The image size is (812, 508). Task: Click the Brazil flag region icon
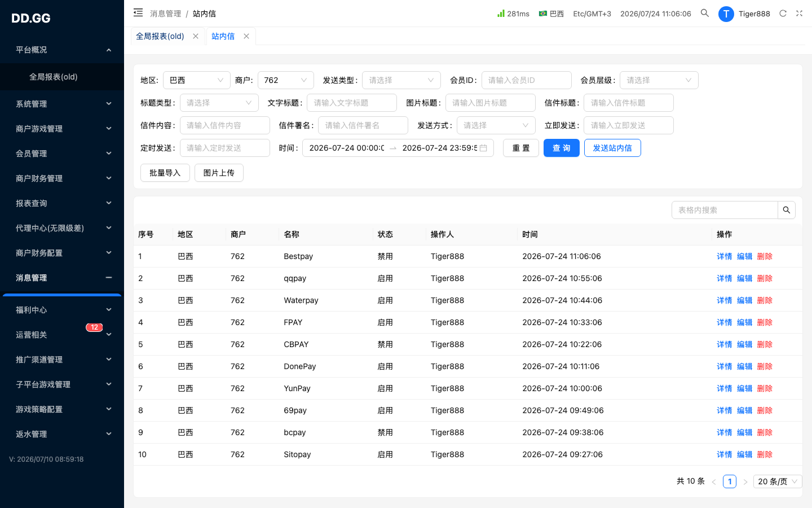click(x=543, y=14)
